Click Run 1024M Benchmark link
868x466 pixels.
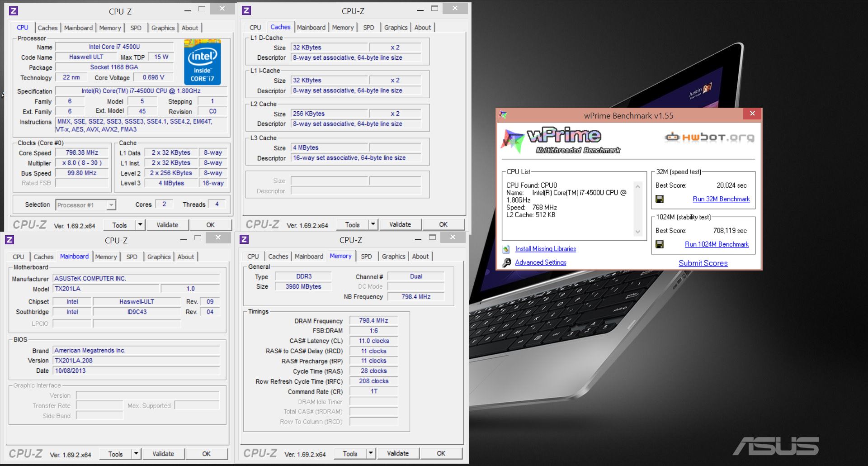(x=717, y=244)
